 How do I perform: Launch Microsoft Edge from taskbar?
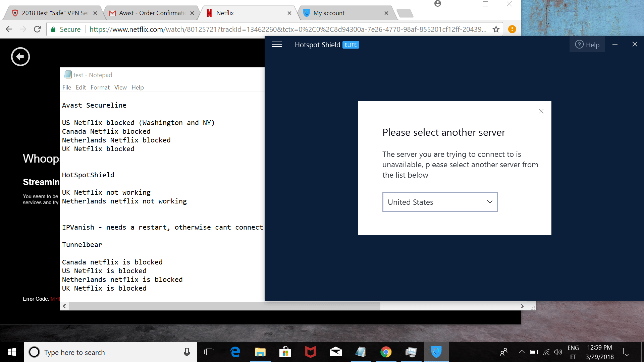click(x=235, y=352)
